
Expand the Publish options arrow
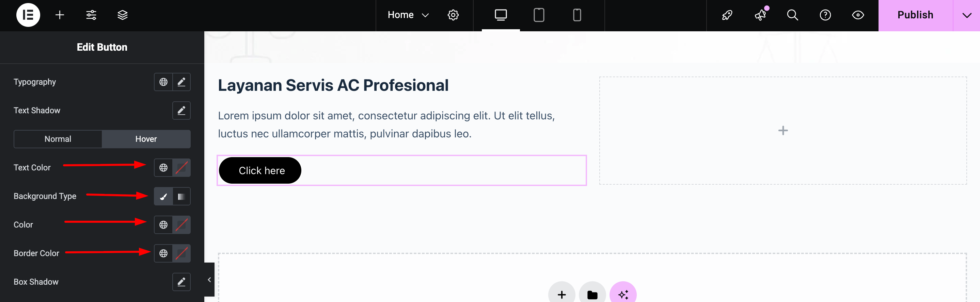click(x=967, y=15)
